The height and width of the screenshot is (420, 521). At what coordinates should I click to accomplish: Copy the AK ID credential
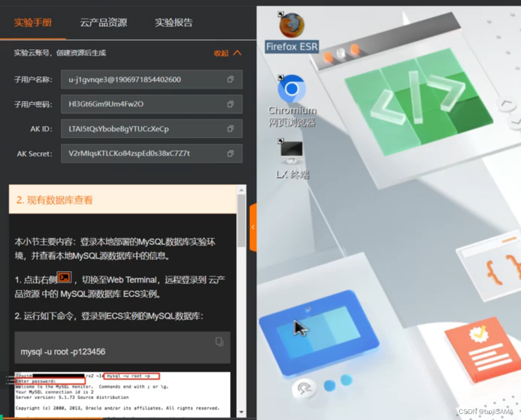pos(230,129)
